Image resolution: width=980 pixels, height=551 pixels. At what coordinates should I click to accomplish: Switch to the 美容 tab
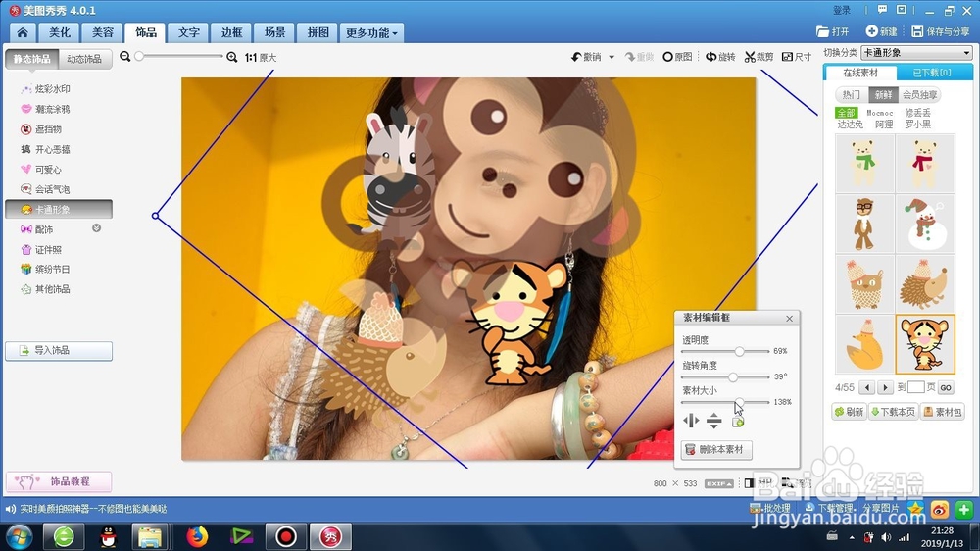click(103, 32)
